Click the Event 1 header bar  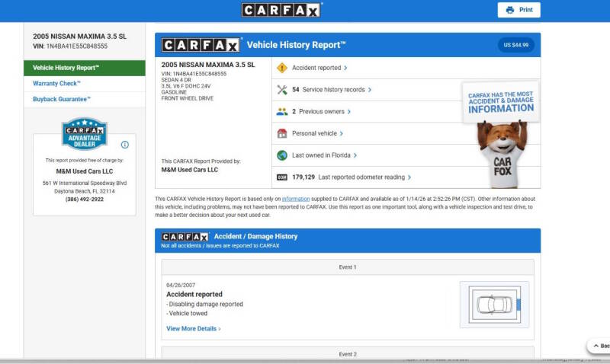pos(348,267)
